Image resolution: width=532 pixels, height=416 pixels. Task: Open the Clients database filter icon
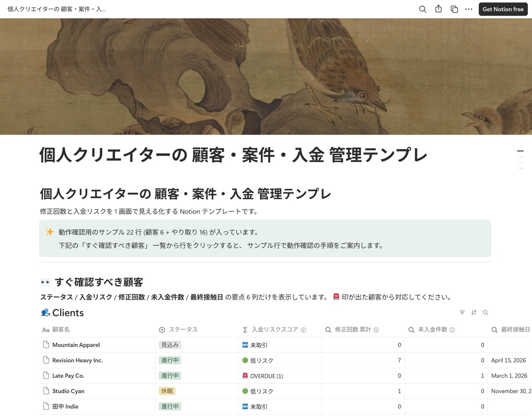462,313
